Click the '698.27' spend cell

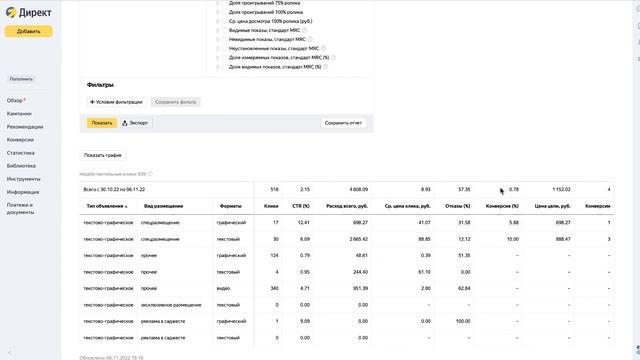(360, 223)
